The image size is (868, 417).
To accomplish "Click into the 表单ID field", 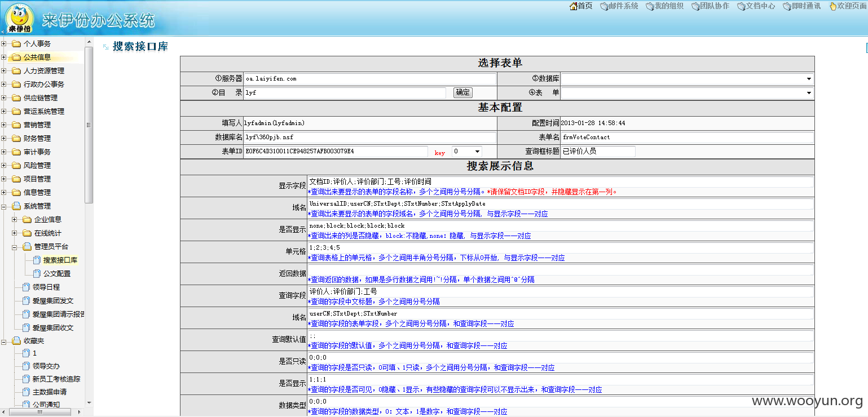I will 336,152.
